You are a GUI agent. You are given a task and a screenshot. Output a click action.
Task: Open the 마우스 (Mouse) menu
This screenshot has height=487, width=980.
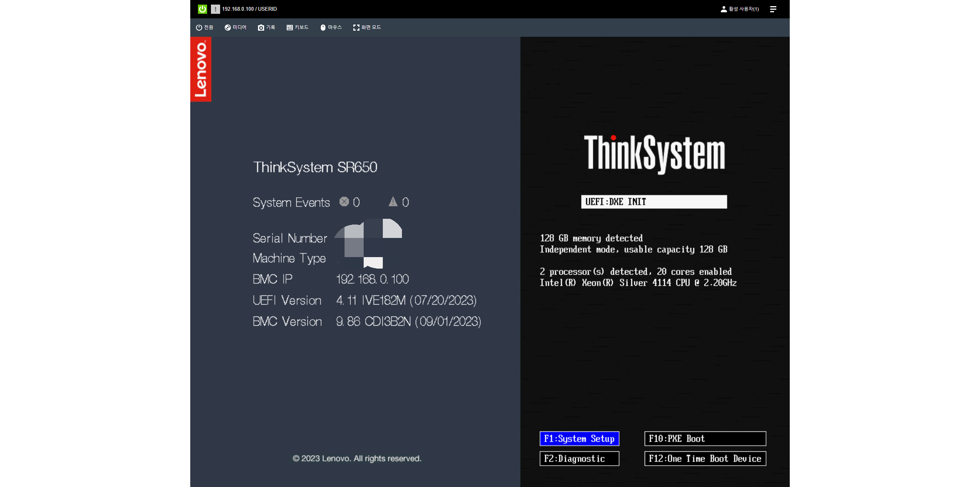(331, 27)
